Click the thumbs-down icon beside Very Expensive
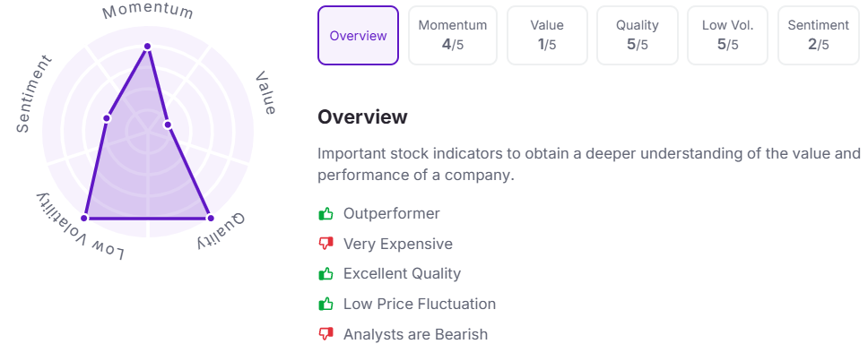 326,244
